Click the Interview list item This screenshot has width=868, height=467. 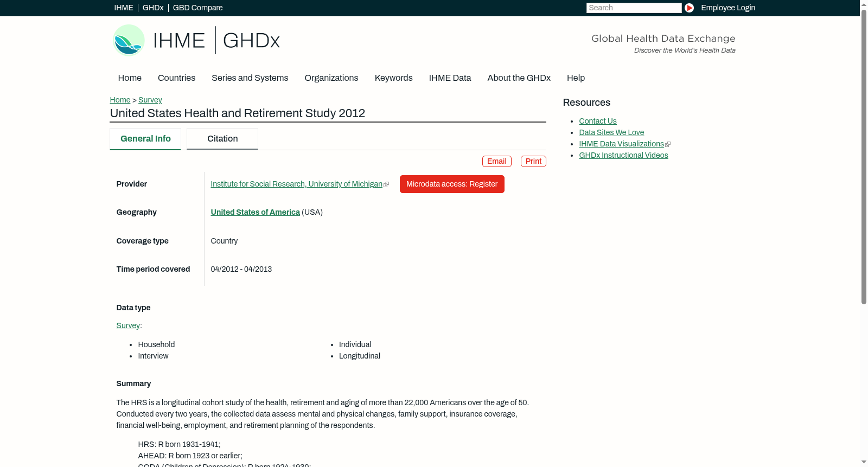(x=153, y=356)
